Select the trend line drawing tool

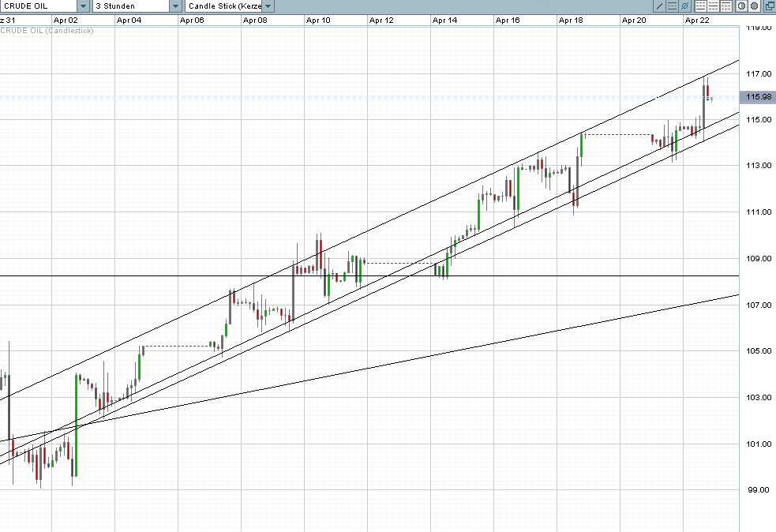(659, 6)
